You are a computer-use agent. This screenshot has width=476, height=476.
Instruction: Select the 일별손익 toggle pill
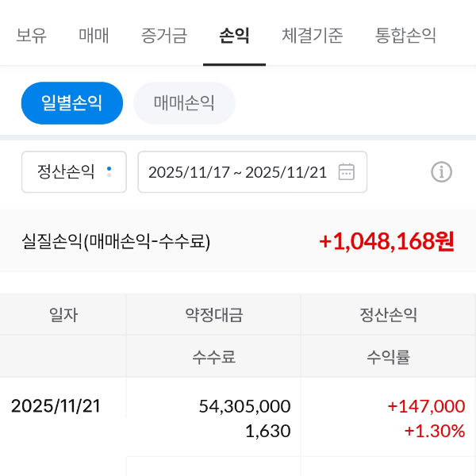tap(72, 103)
